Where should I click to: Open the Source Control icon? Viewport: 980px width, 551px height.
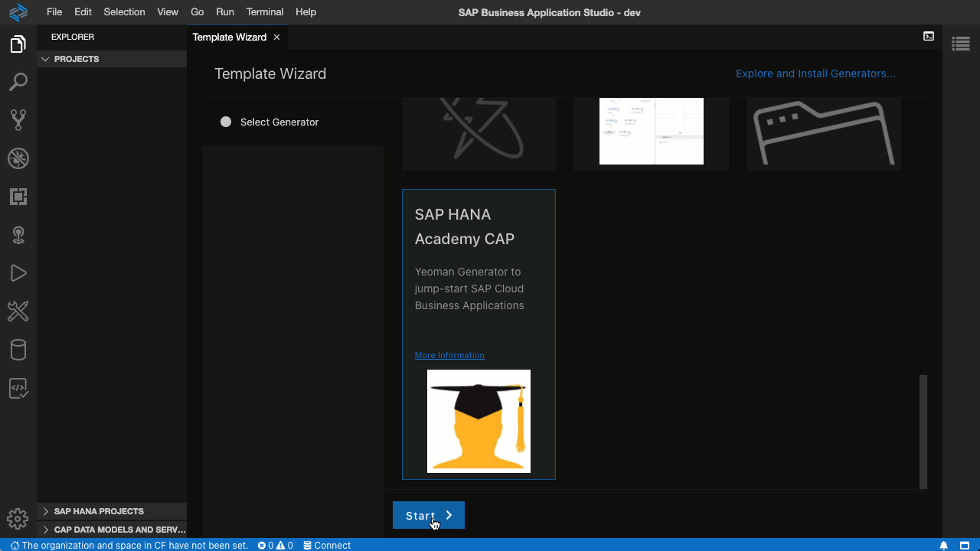18,119
